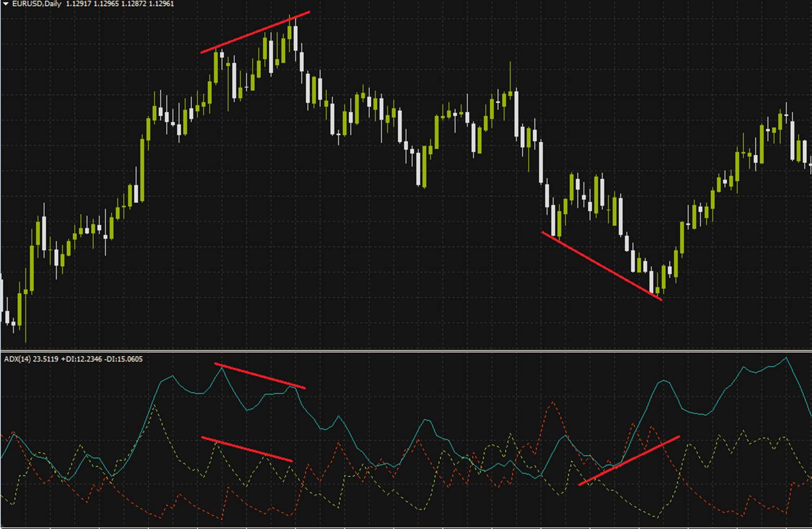Viewport: 812px width, 529px height.
Task: Click the OHLC price values in header
Action: pos(120,4)
